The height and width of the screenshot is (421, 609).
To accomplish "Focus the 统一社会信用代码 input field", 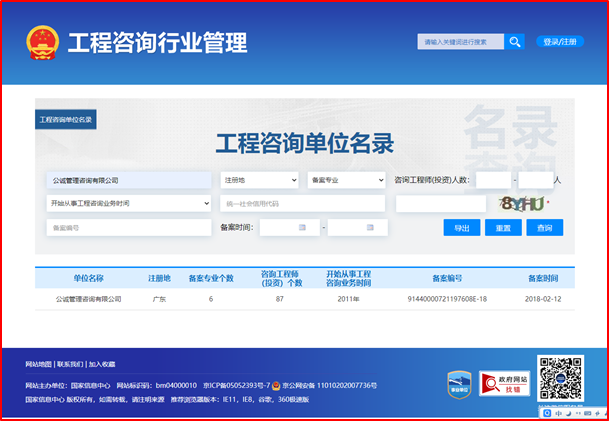I will (302, 203).
